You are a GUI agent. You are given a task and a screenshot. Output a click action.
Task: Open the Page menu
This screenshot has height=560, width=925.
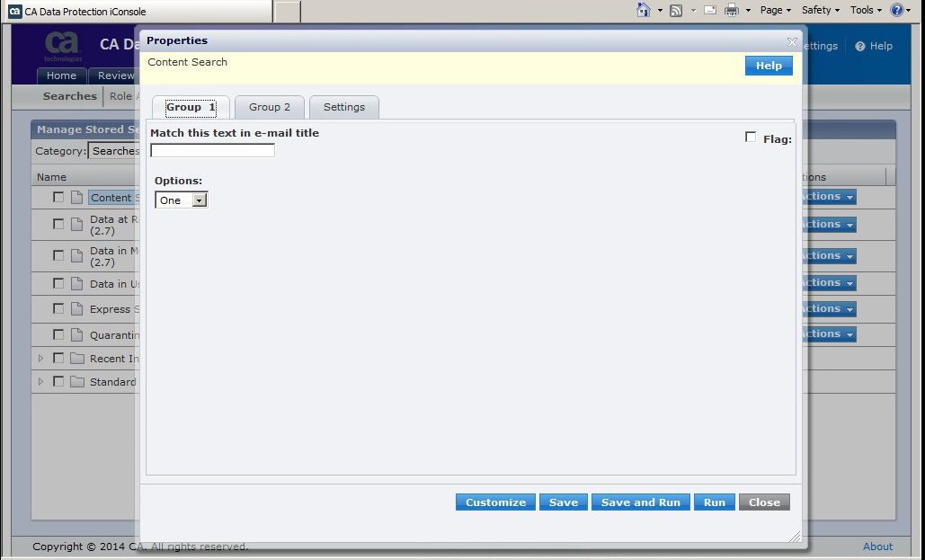(x=775, y=10)
